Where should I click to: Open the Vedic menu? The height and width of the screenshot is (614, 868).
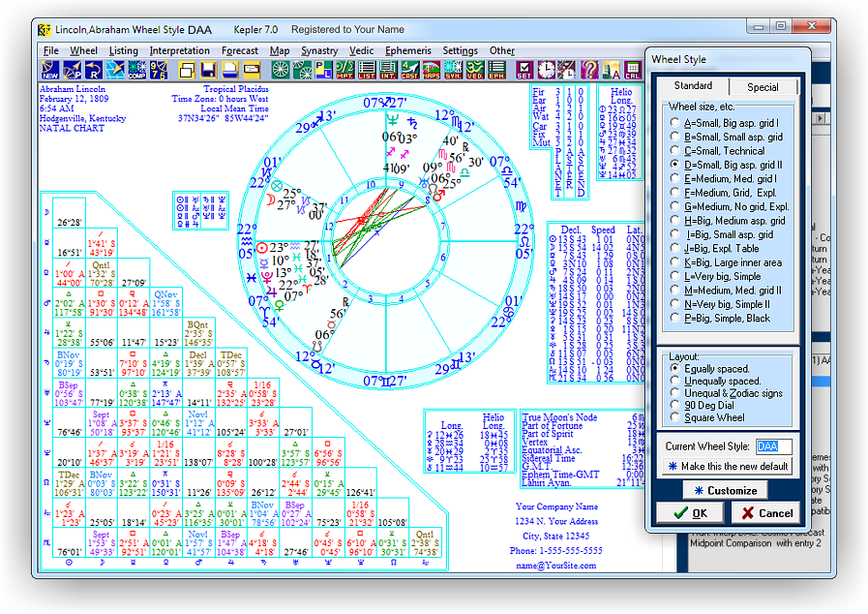coord(362,50)
